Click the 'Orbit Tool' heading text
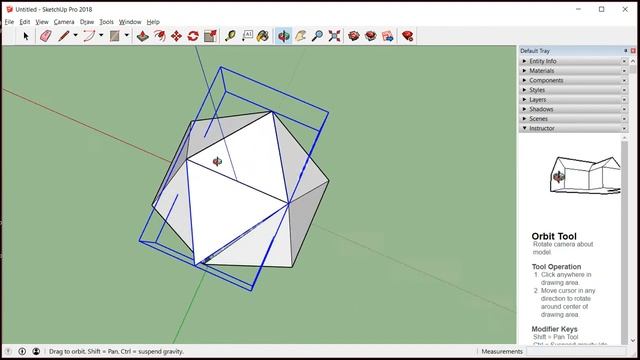The height and width of the screenshot is (360, 640). [x=554, y=236]
